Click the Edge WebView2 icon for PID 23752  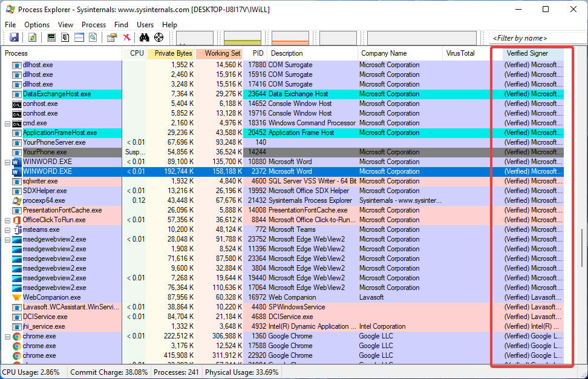coord(16,239)
